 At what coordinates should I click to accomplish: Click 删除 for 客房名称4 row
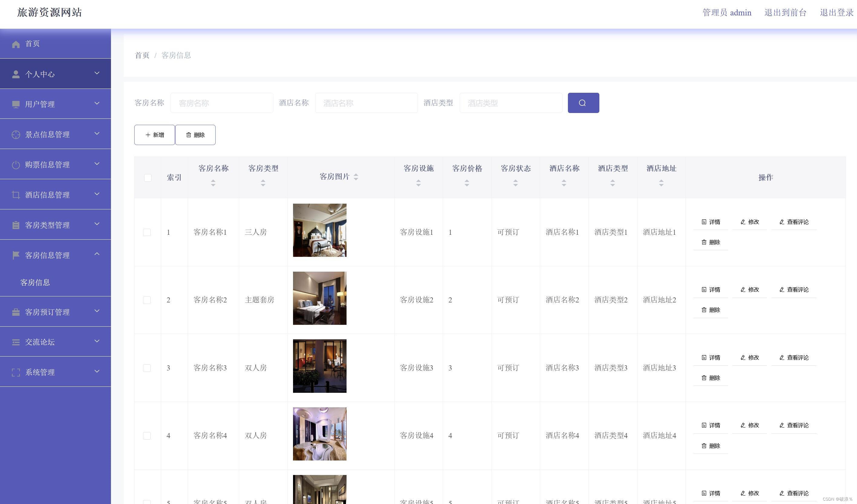tap(711, 446)
